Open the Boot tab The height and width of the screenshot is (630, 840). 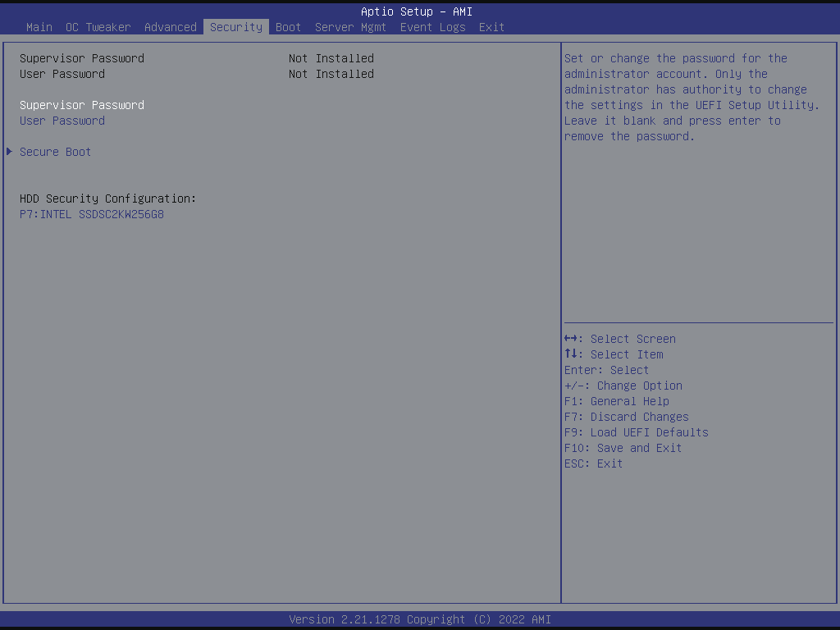288,27
